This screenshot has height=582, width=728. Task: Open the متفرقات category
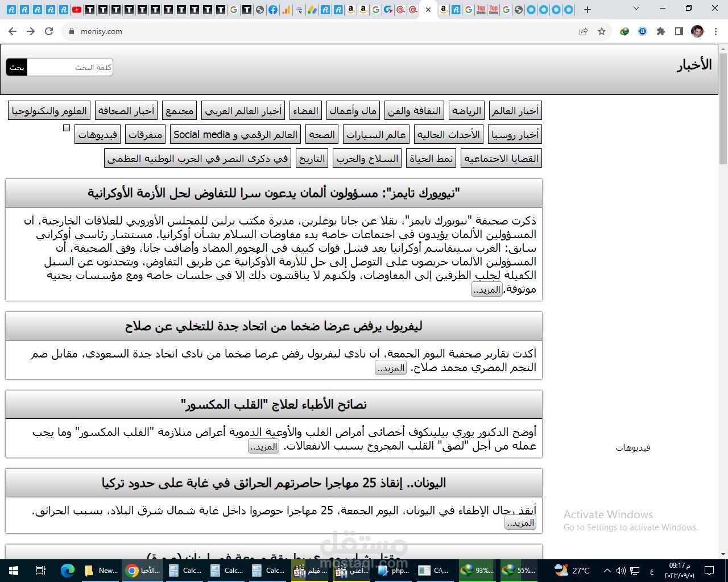point(146,135)
